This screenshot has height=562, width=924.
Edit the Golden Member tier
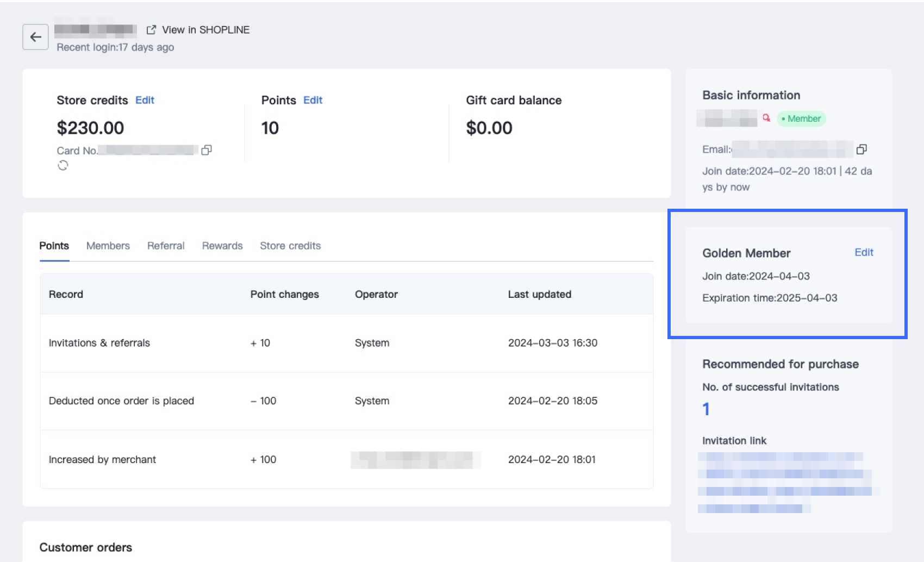click(x=864, y=252)
